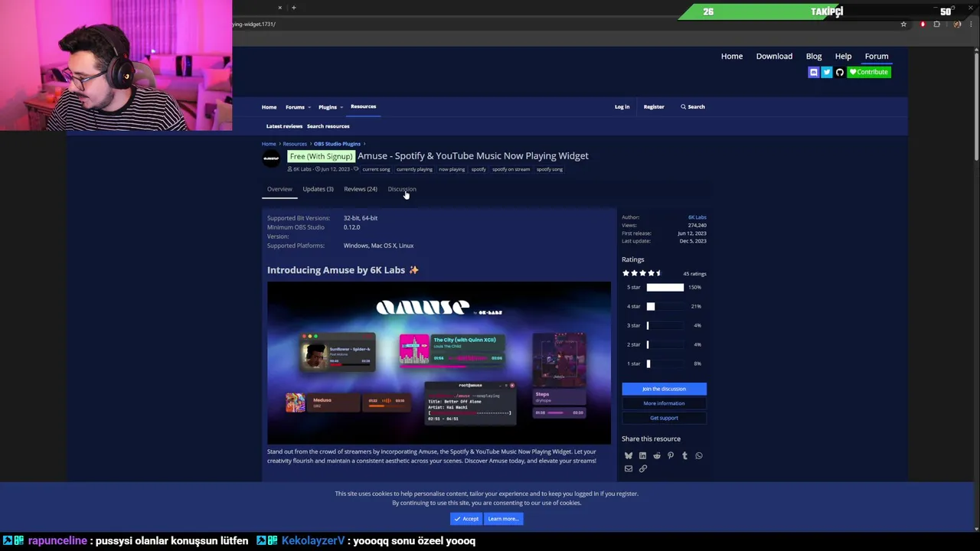The width and height of the screenshot is (980, 551).
Task: Open the browser profile avatar
Action: 957,24
